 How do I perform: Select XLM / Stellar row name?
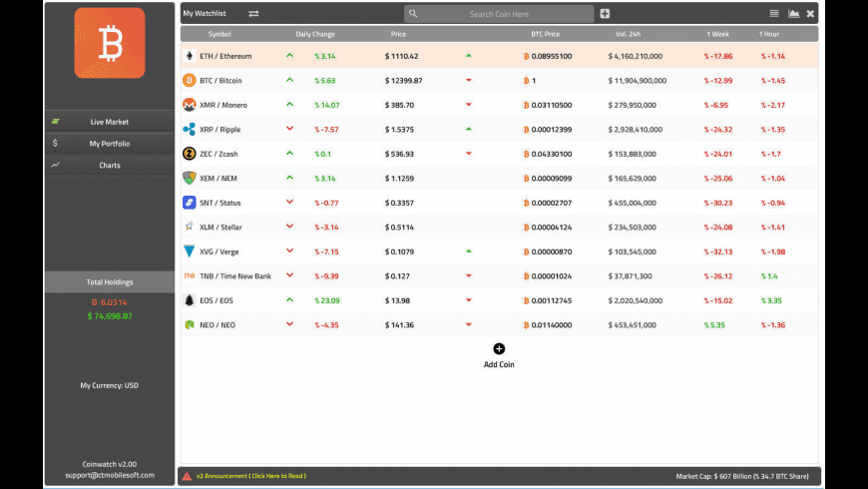pos(220,228)
